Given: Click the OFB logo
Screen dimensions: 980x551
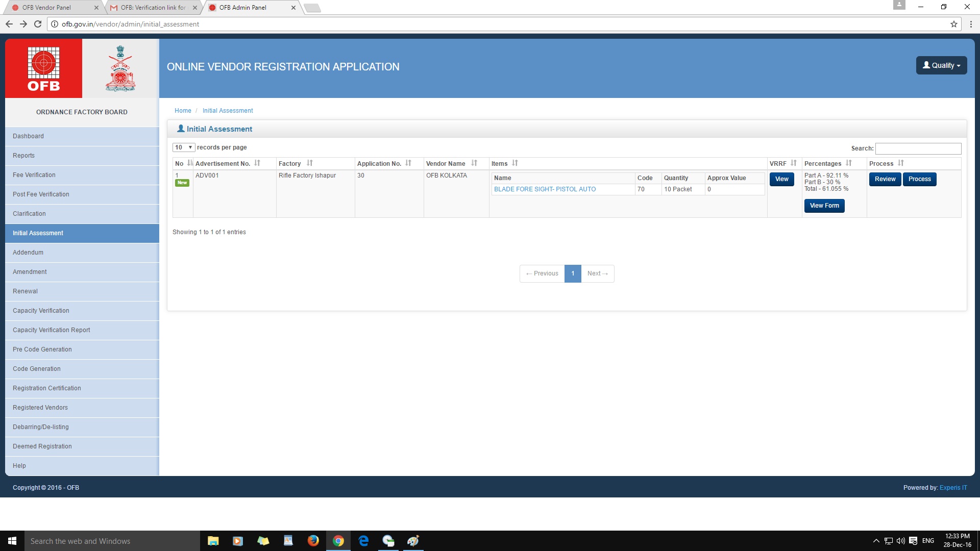Looking at the screenshot, I should pos(43,68).
